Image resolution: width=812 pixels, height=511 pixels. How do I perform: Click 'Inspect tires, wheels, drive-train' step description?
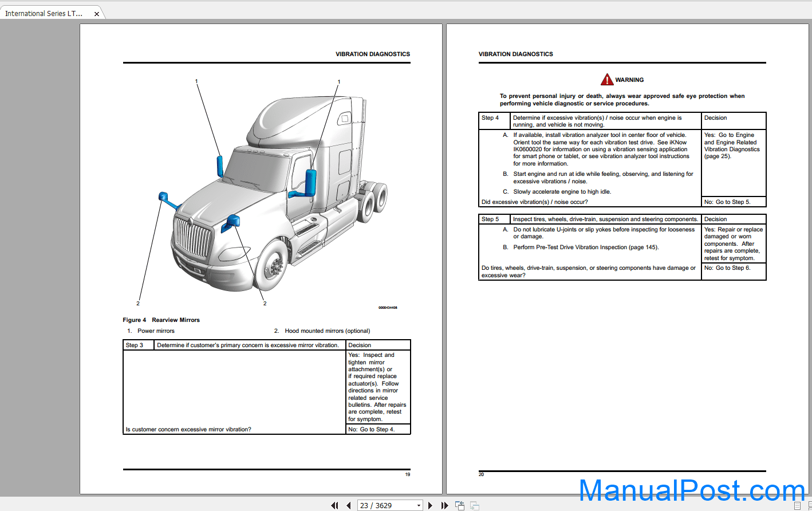tap(606, 219)
